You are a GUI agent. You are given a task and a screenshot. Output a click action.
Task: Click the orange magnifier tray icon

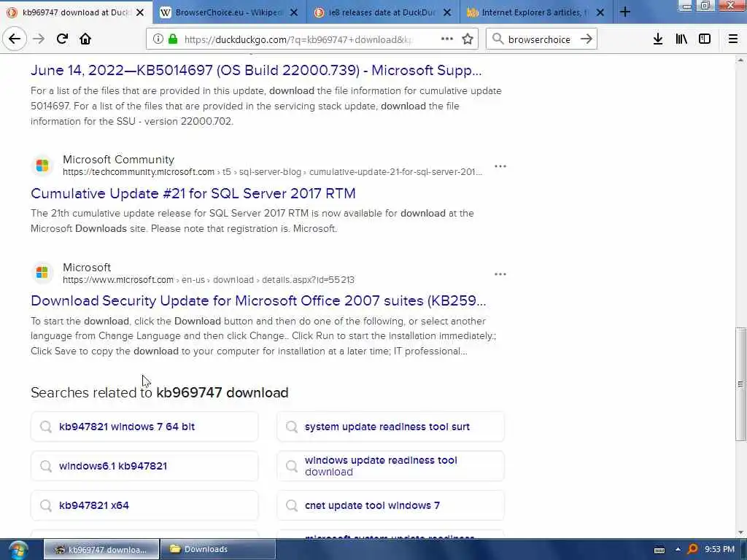point(693,550)
